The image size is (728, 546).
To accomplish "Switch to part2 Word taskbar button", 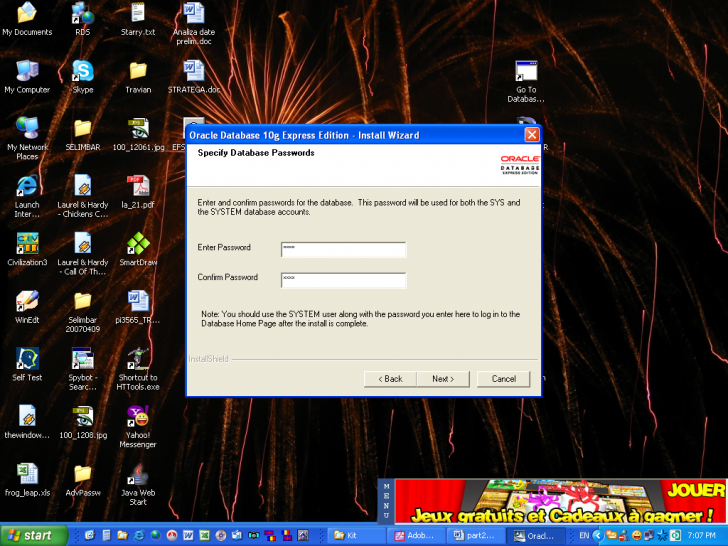I will tap(475, 535).
